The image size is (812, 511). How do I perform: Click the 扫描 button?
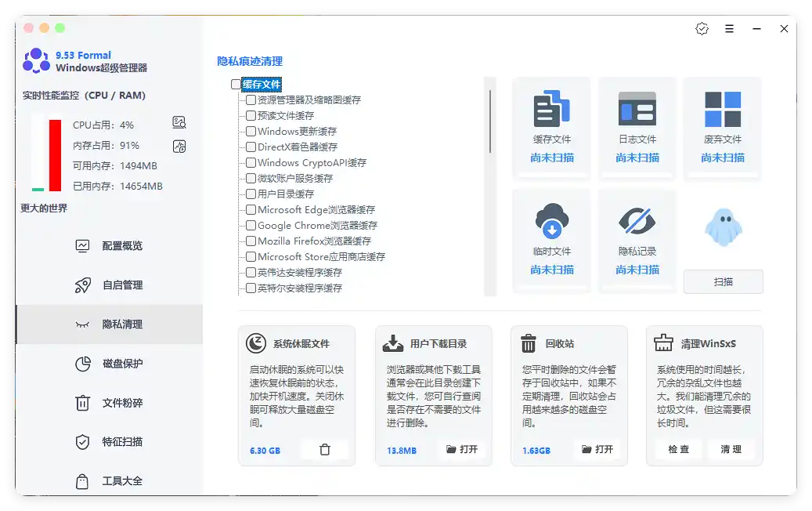pyautogui.click(x=723, y=282)
